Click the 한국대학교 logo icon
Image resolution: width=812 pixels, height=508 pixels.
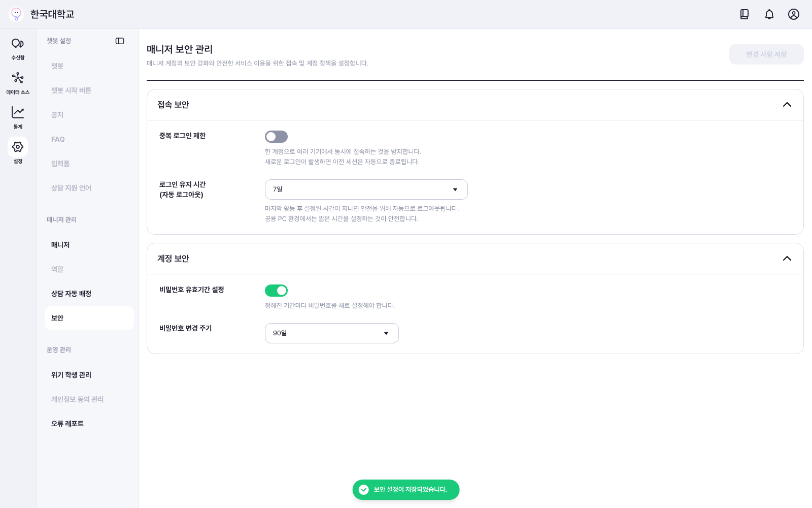16,14
